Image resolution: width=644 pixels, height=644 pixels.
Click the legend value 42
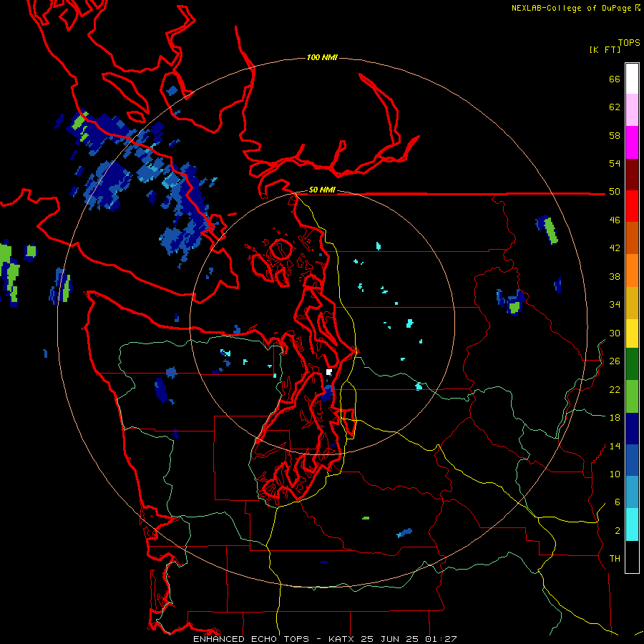615,248
